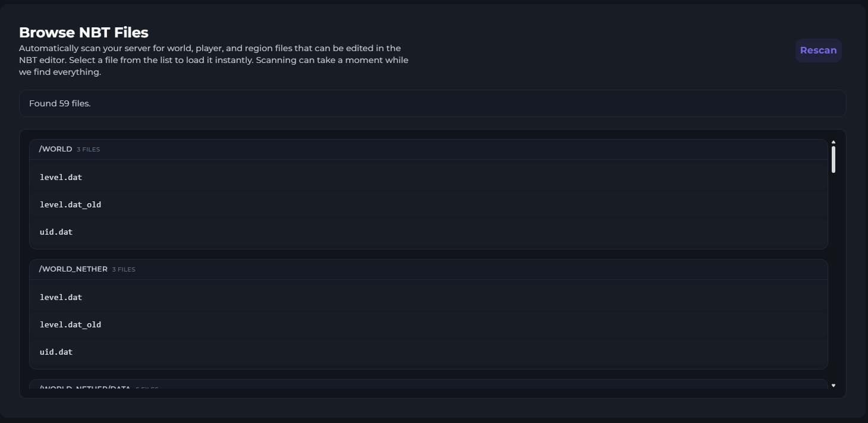This screenshot has height=423, width=868.
Task: Click the scan description paragraph text
Action: 213,60
